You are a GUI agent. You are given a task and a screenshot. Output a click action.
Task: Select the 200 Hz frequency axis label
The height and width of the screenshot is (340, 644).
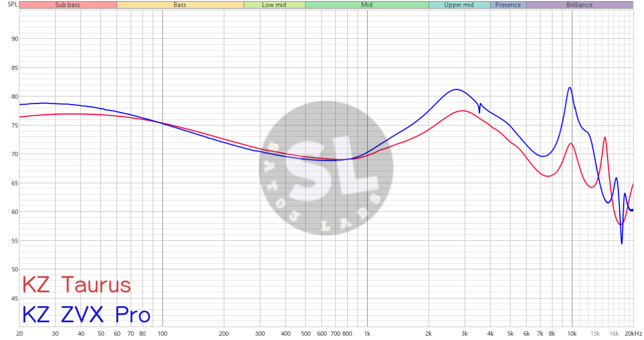click(x=224, y=333)
